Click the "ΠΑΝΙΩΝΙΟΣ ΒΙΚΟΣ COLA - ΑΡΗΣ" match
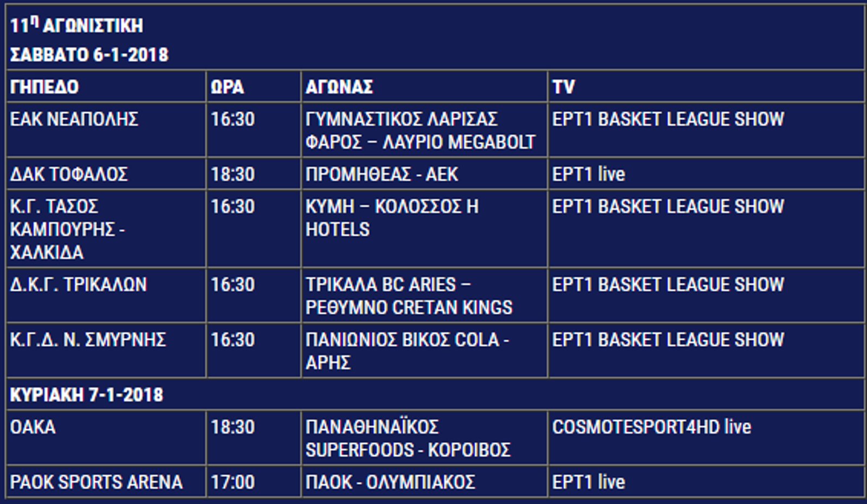 pyautogui.click(x=407, y=351)
